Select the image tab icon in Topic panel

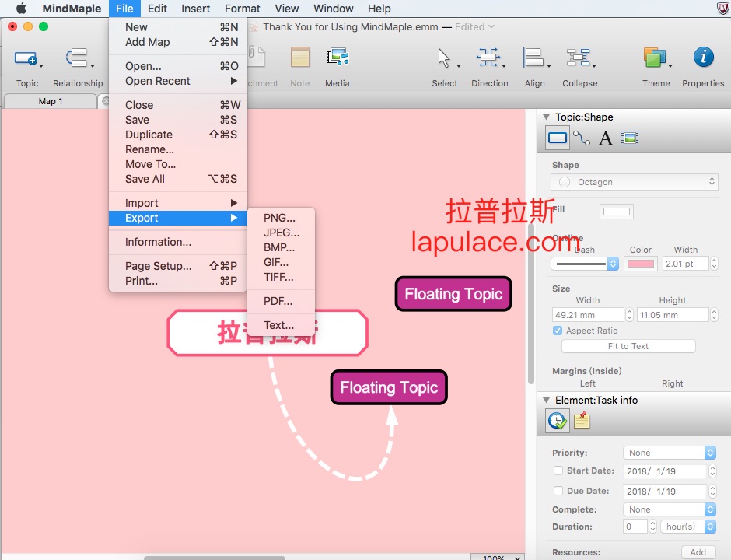coord(630,138)
